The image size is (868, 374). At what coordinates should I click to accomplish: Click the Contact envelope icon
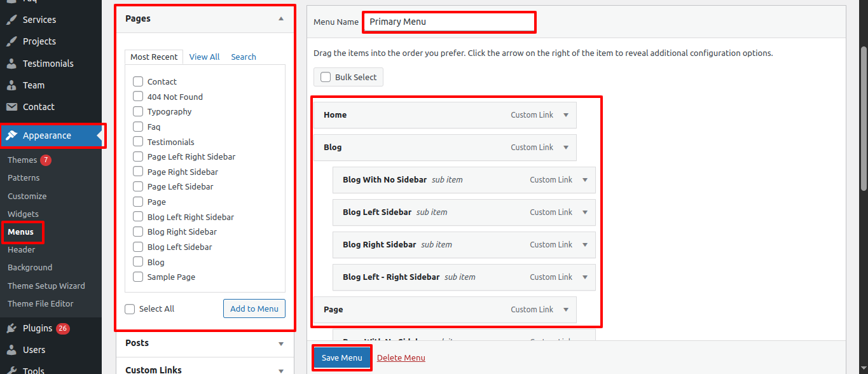(11, 107)
